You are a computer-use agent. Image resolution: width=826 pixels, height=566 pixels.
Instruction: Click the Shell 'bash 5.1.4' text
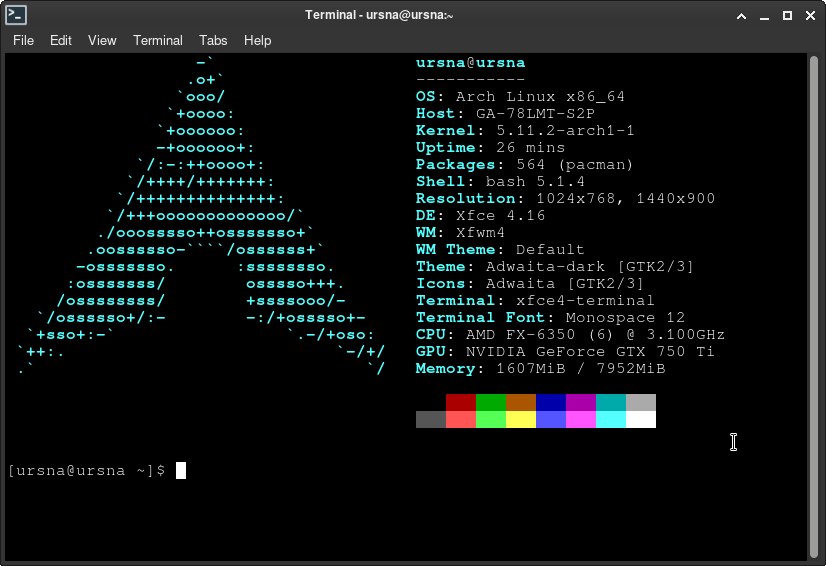point(535,181)
